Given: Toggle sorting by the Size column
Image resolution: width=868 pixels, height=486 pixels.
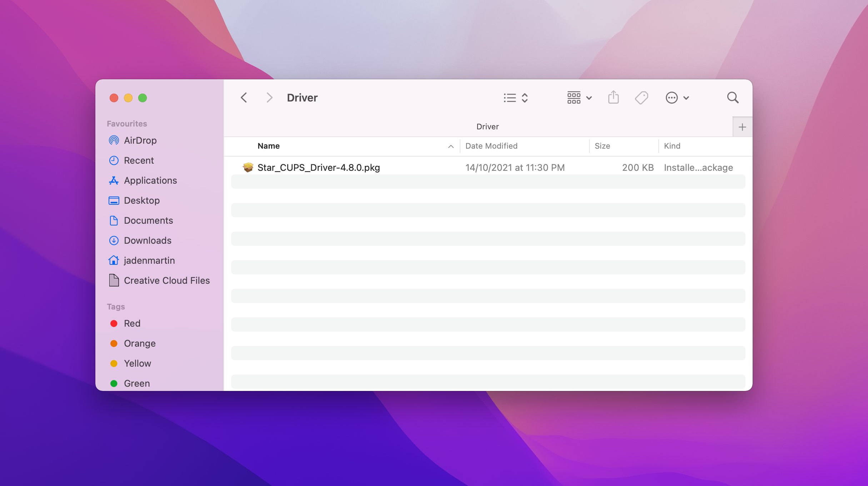Looking at the screenshot, I should pyautogui.click(x=602, y=146).
